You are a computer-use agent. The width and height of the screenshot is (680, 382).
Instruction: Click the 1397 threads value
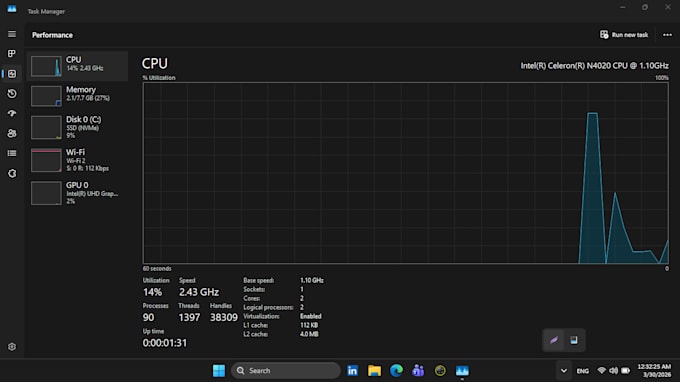[x=189, y=317]
